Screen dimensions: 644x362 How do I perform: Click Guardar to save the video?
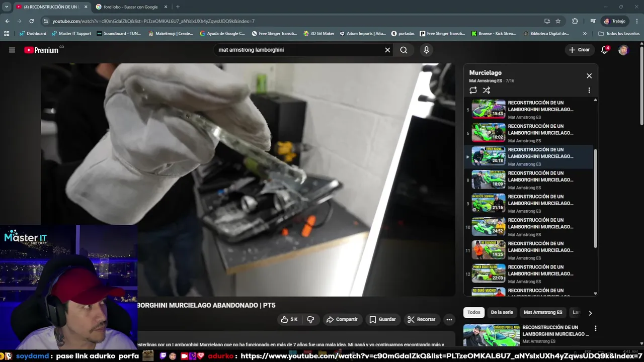point(382,319)
